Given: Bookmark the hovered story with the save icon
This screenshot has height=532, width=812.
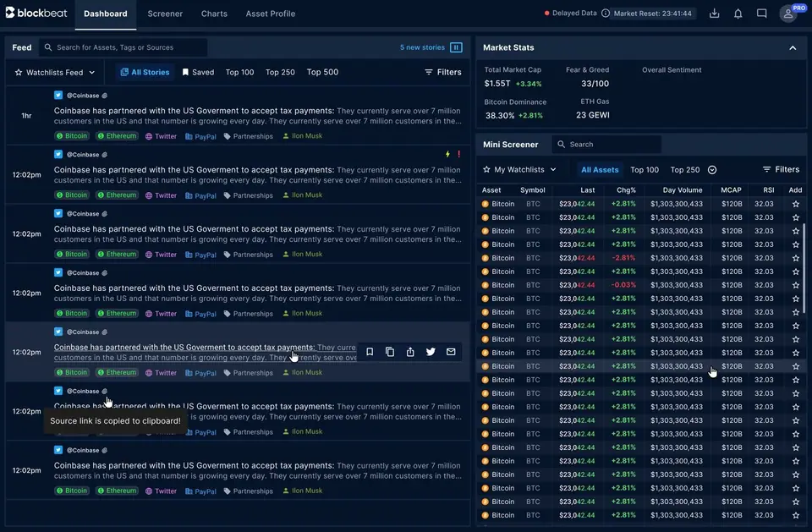Looking at the screenshot, I should 370,352.
